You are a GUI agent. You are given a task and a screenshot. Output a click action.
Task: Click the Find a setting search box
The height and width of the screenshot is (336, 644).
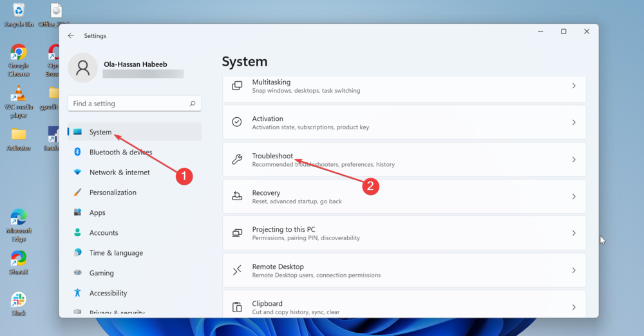click(135, 104)
